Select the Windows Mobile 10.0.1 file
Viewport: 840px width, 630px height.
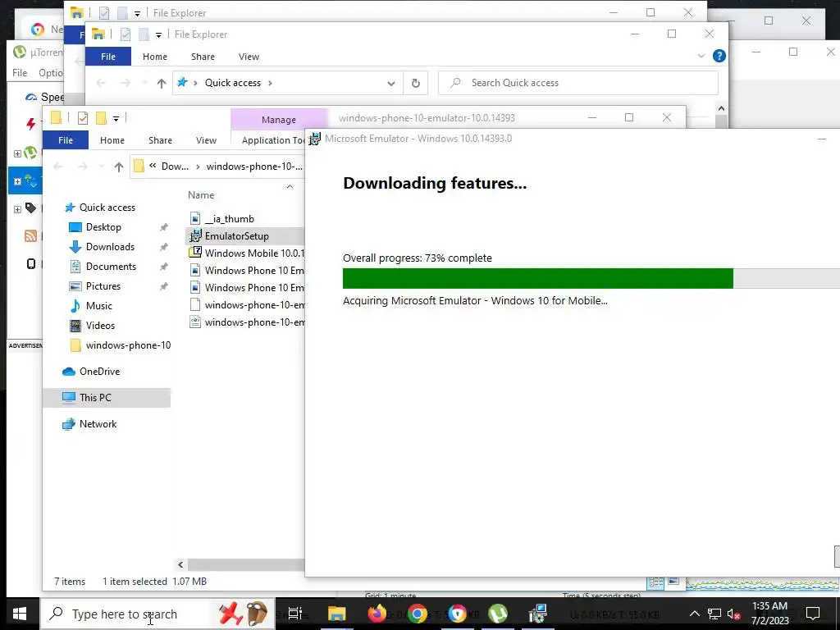click(x=246, y=253)
